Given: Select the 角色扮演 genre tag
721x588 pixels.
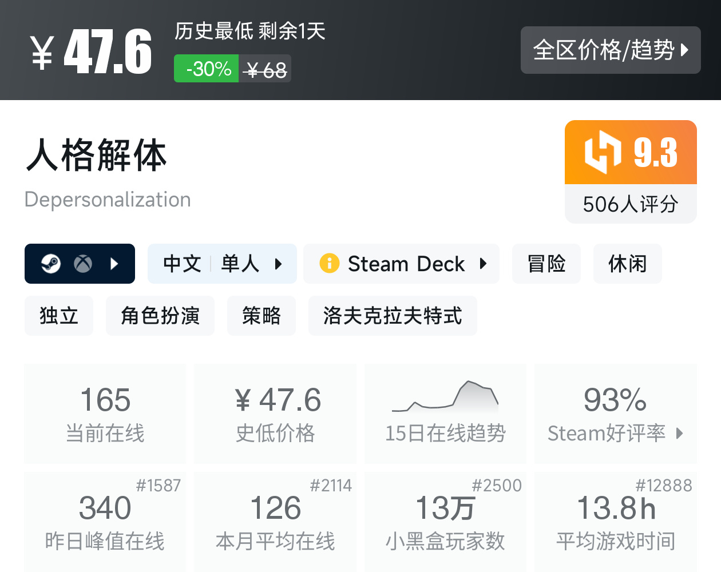Looking at the screenshot, I should [160, 316].
